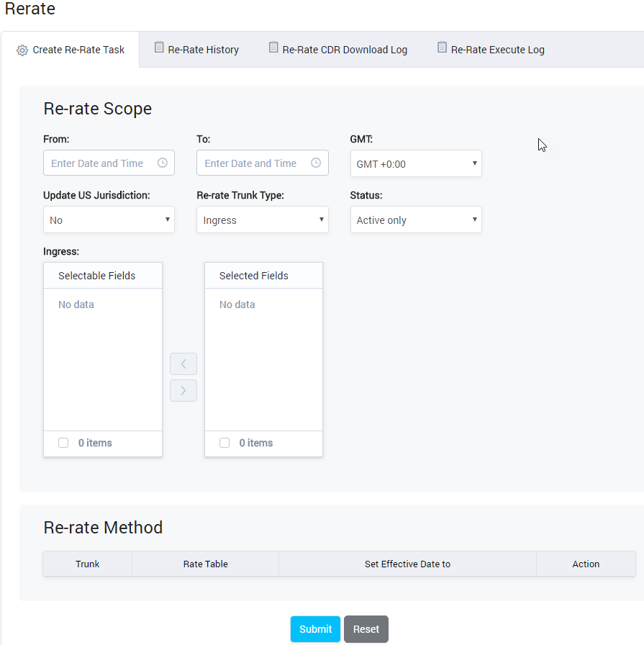Check the 0 items box under Selectable Fields
The width and height of the screenshot is (644, 645).
pos(63,443)
